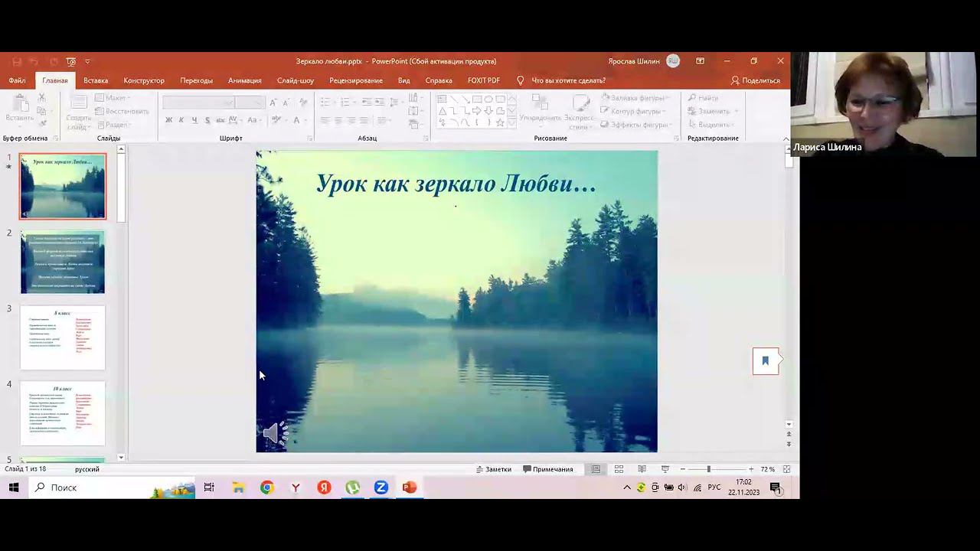Click the zoom in plus button
This screenshot has width=980, height=551.
click(751, 469)
